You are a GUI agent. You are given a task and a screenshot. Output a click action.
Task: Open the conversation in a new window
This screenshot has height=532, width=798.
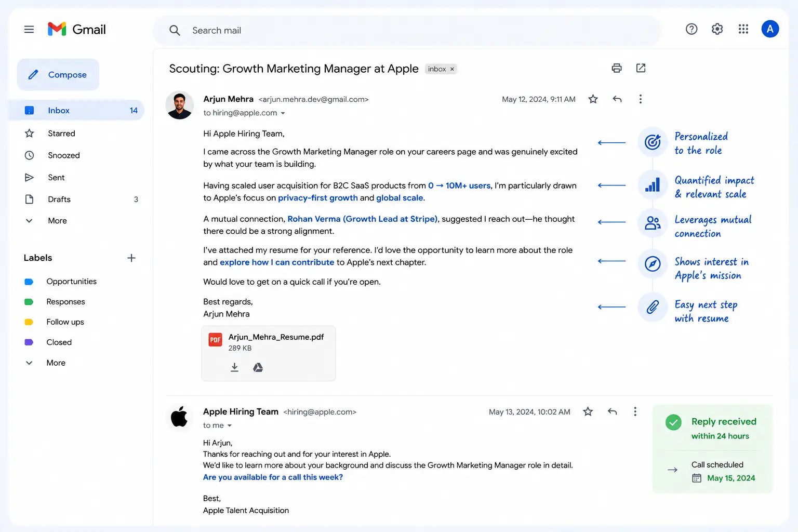pos(641,68)
